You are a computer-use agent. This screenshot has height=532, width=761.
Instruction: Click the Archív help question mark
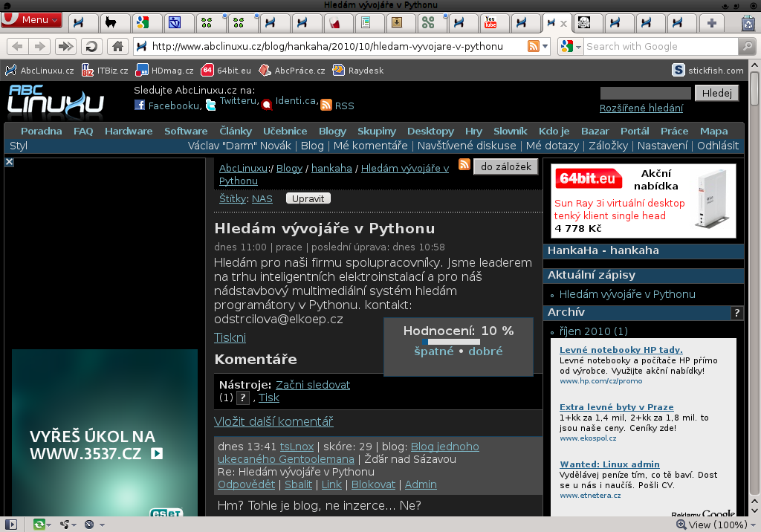tap(736, 312)
